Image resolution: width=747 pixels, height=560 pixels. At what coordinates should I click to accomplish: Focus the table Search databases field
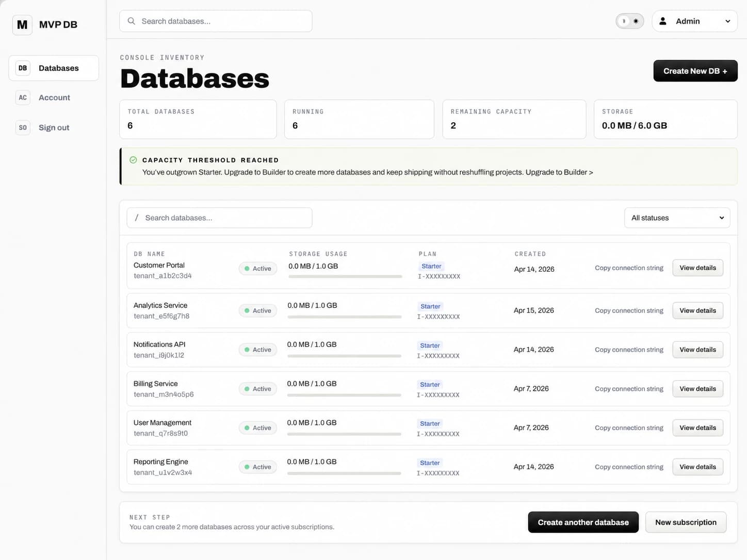pyautogui.click(x=219, y=218)
